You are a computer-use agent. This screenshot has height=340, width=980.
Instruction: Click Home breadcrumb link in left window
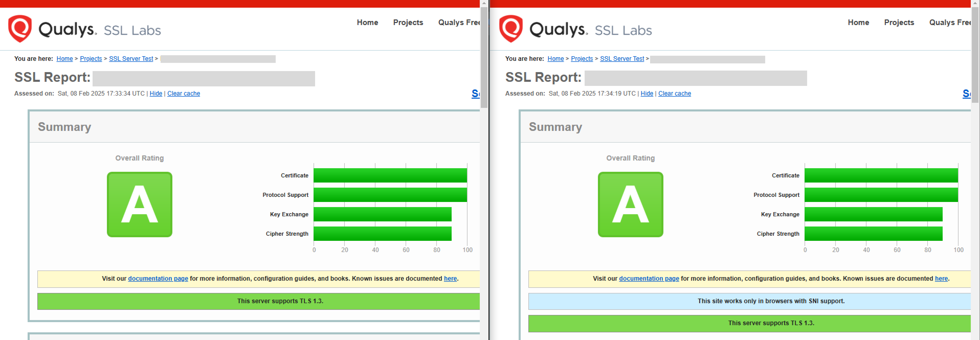point(64,59)
